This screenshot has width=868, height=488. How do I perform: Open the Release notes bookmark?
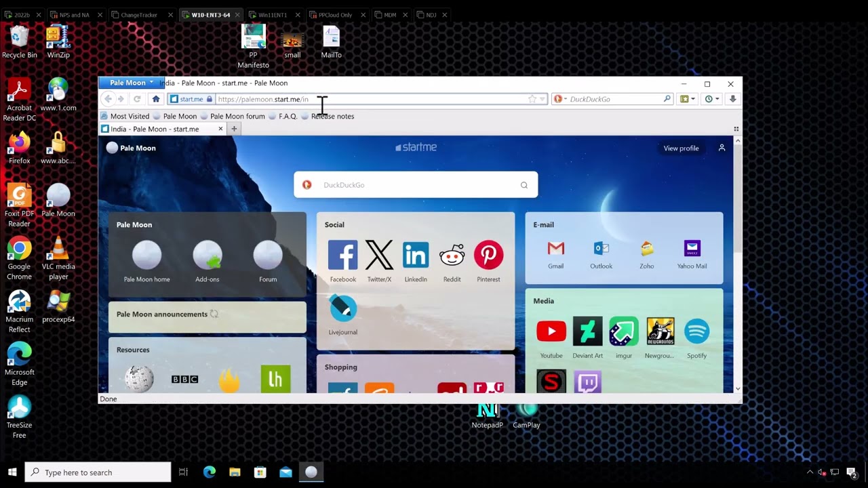coord(328,116)
